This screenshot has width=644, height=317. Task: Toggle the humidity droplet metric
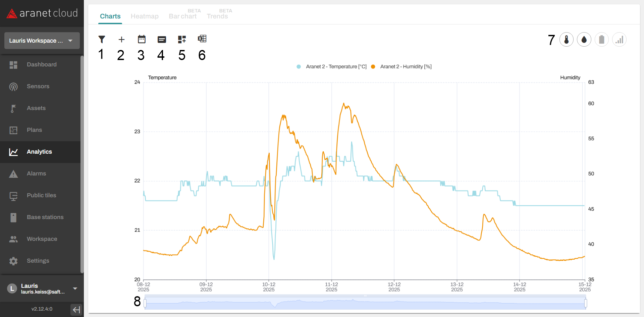point(584,40)
